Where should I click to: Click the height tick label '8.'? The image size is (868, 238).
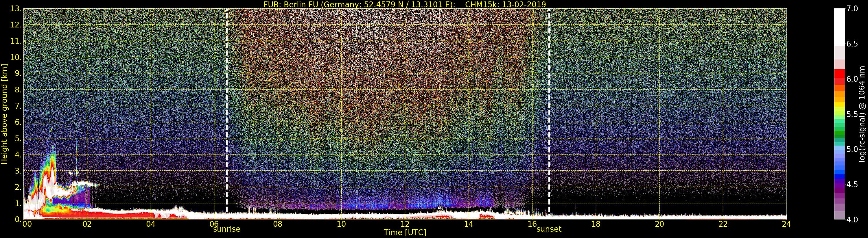click(x=18, y=90)
